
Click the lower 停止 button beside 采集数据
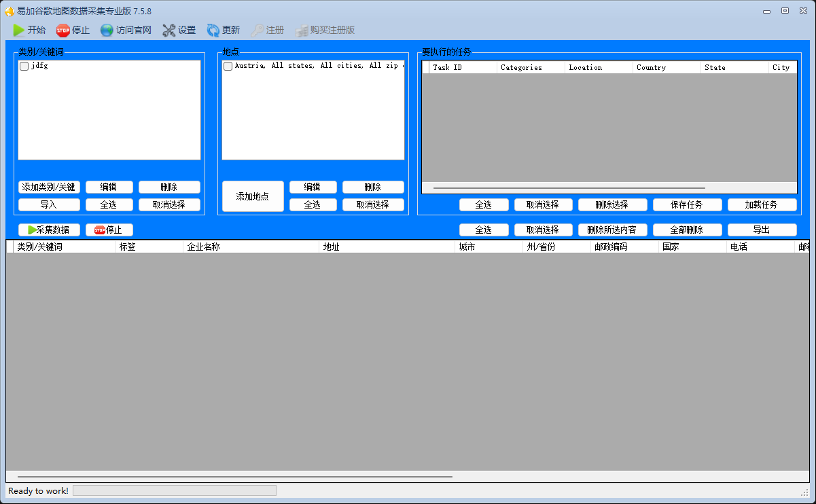[109, 230]
